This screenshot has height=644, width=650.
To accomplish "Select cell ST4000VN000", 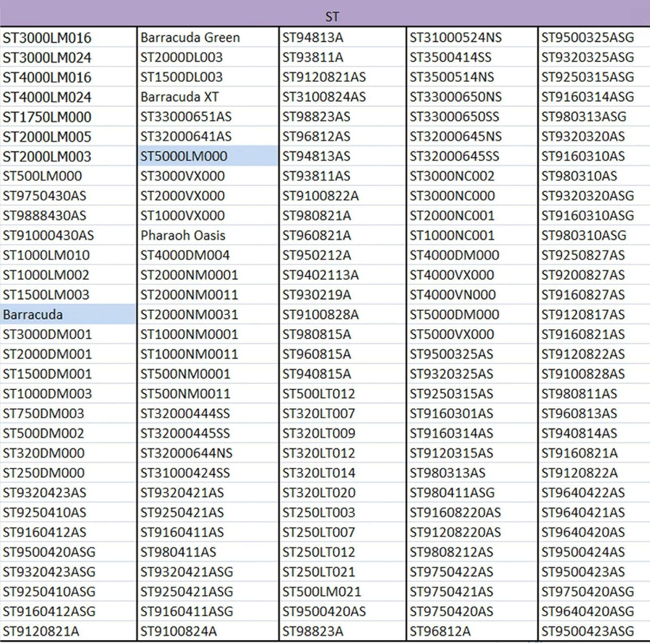I will click(x=472, y=295).
